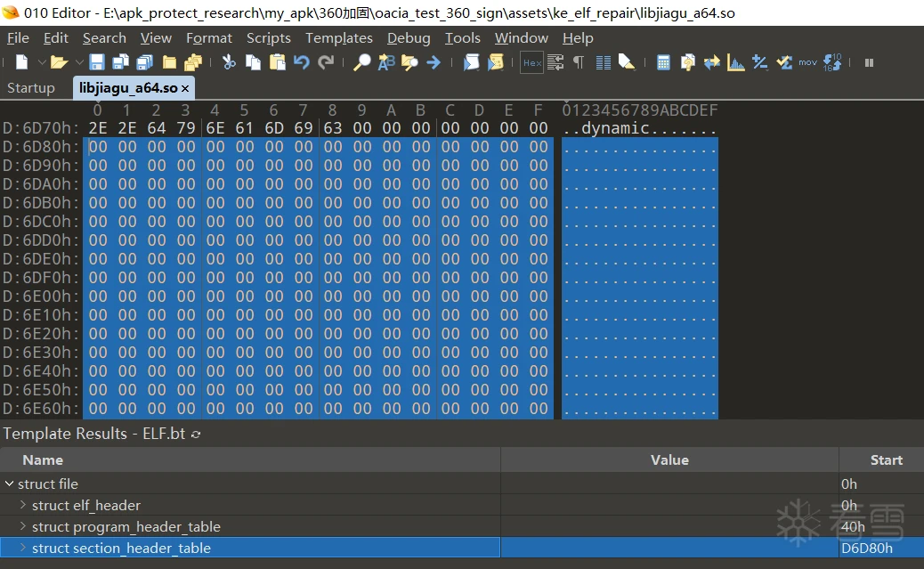Open the New File type dropdown arrow

coord(41,62)
